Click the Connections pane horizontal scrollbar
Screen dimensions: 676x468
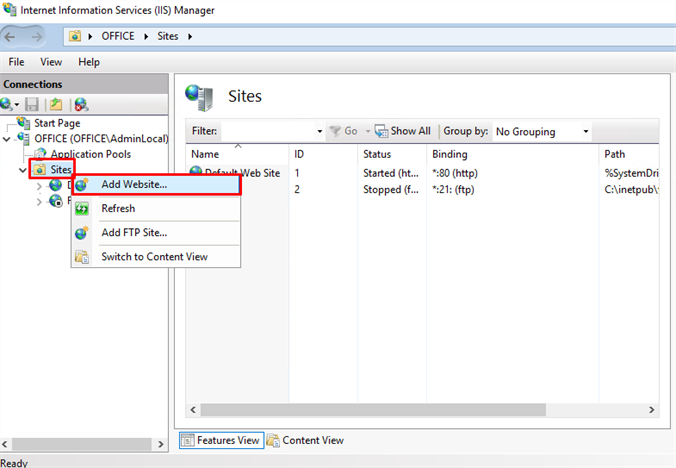click(81, 444)
